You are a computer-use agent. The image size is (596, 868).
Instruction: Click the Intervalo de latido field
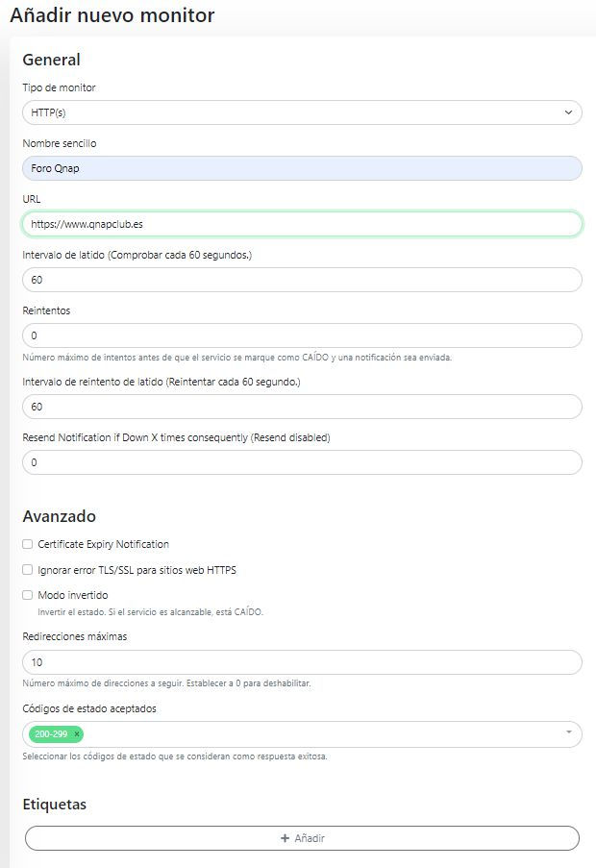[302, 280]
